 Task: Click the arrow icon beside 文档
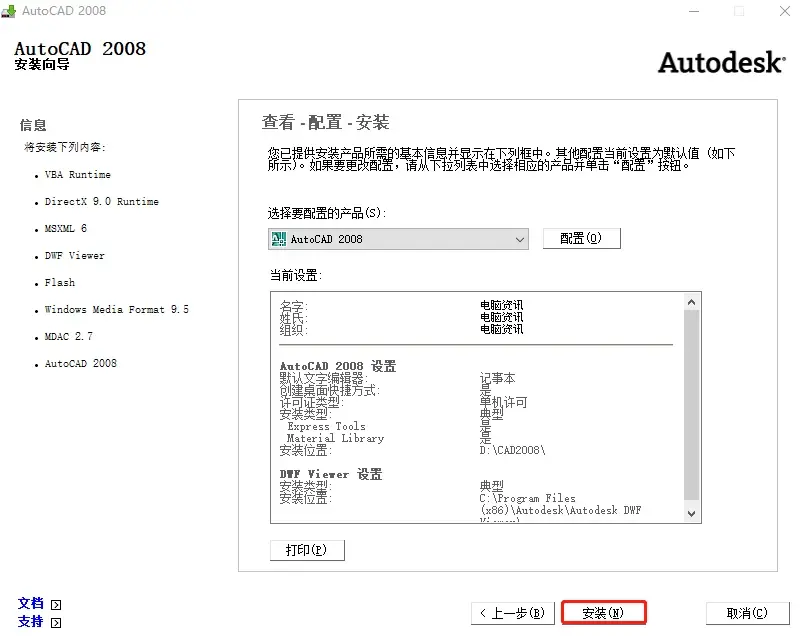[x=56, y=604]
